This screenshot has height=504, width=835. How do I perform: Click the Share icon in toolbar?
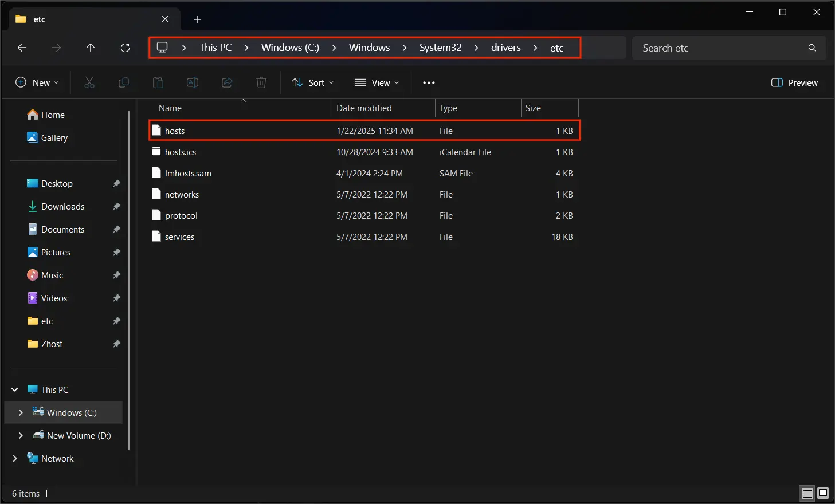tap(227, 82)
